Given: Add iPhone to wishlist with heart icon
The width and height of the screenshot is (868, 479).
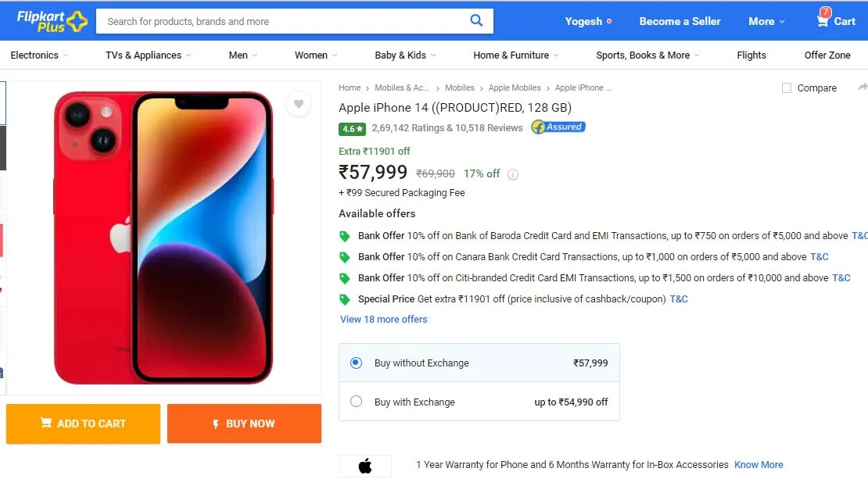Looking at the screenshot, I should pyautogui.click(x=299, y=103).
